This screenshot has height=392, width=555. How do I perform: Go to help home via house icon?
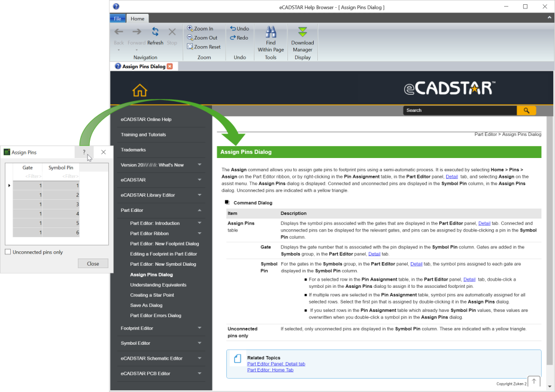coord(140,90)
